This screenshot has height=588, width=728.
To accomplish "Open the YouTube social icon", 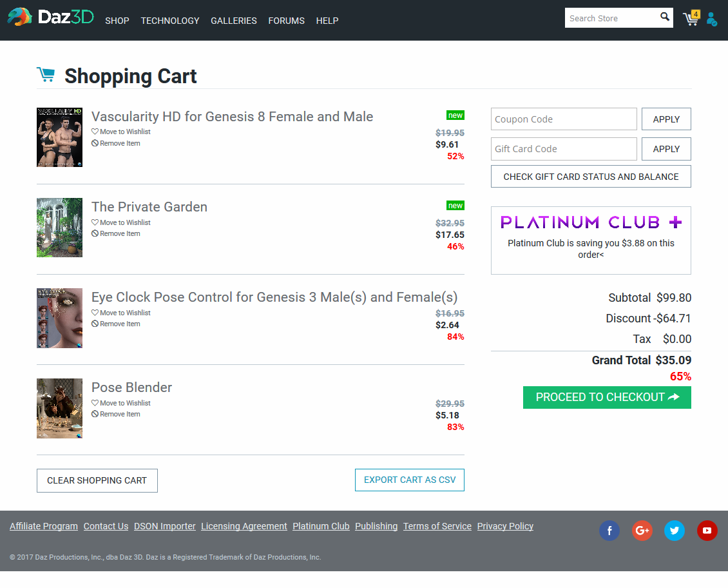I will [x=707, y=531].
